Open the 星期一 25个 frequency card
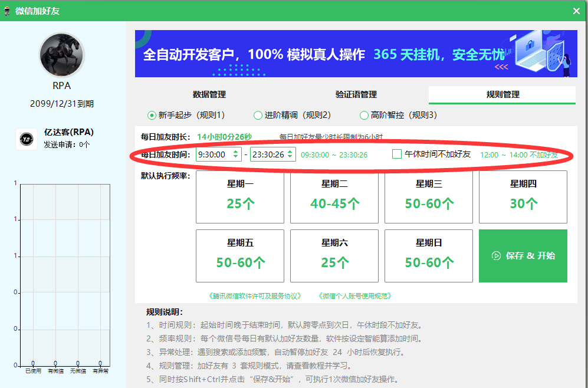 coord(240,197)
